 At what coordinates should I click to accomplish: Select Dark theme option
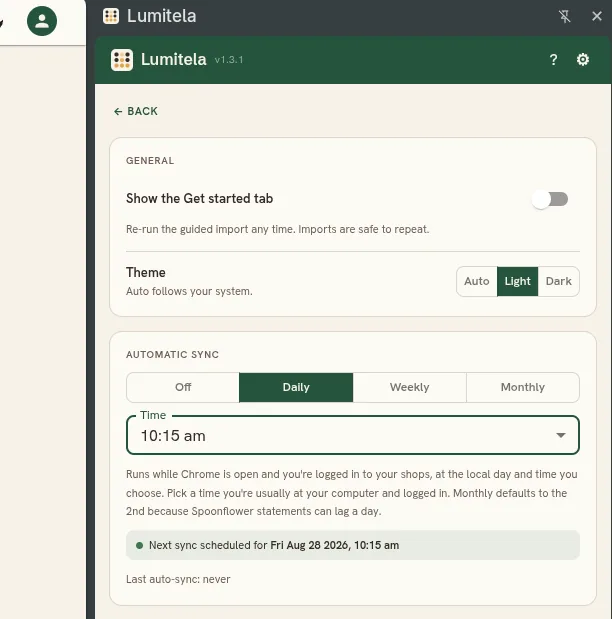[558, 281]
